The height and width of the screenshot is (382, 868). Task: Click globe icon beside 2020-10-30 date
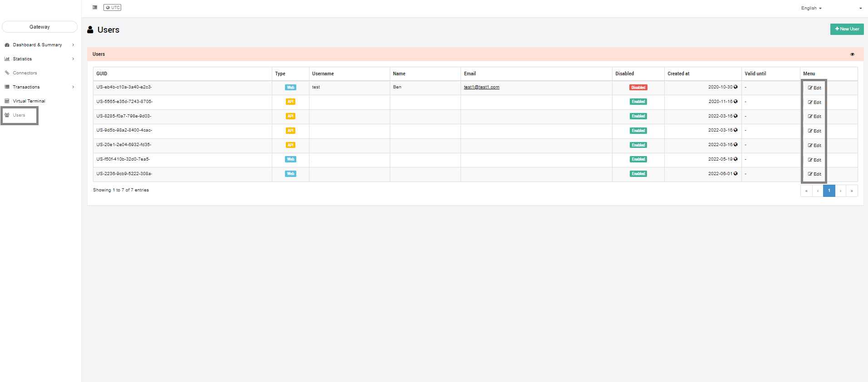click(736, 87)
